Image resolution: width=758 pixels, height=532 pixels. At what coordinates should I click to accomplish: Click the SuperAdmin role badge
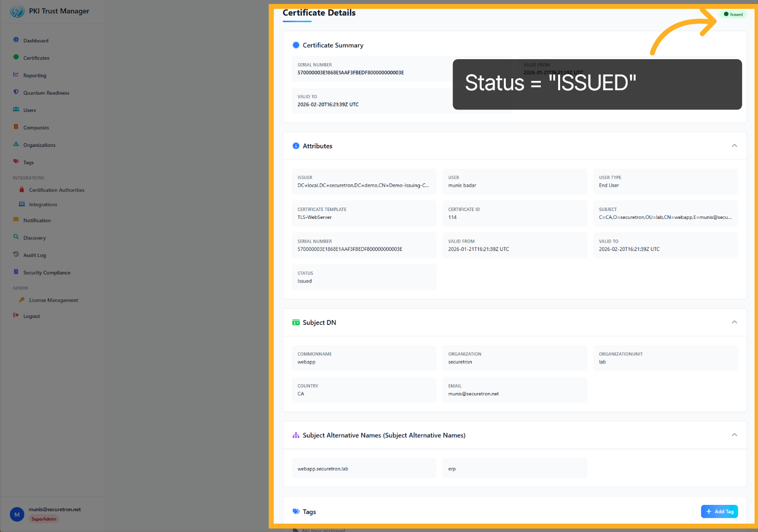[x=44, y=519]
